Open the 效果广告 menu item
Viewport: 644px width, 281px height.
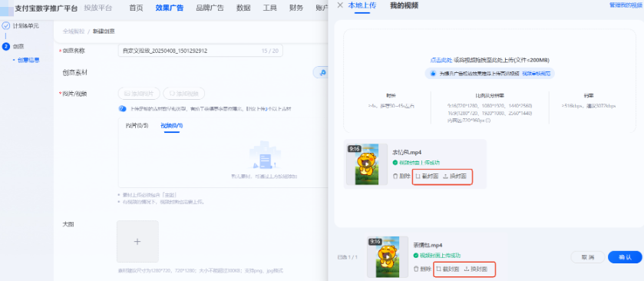point(170,8)
